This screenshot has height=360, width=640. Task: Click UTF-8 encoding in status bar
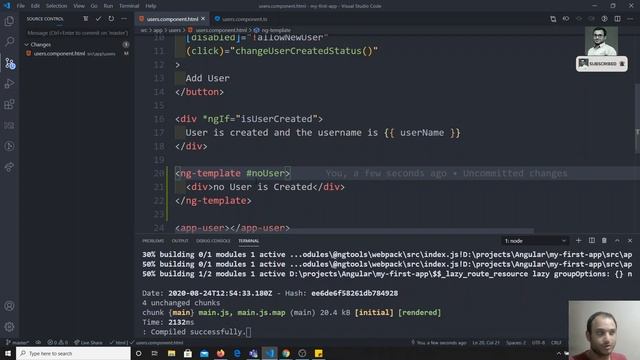(x=538, y=342)
